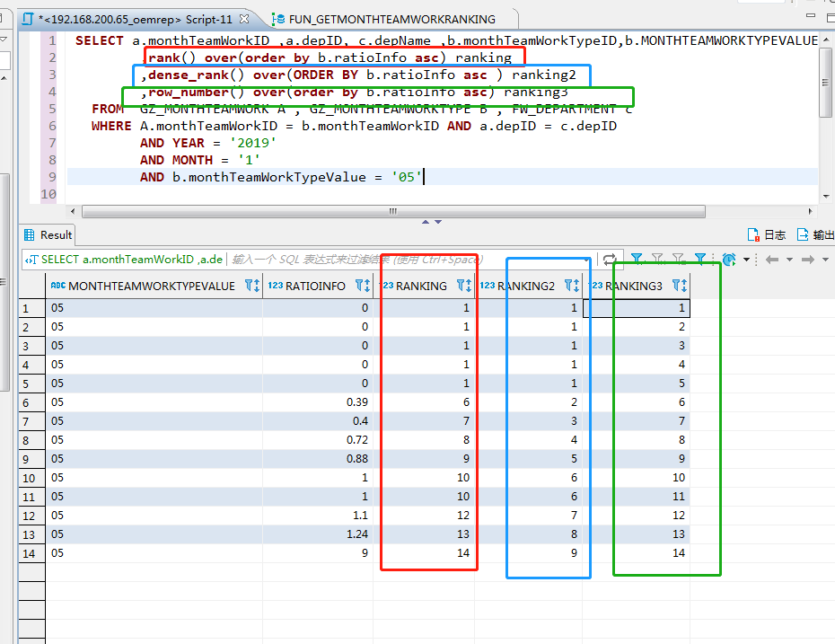Select row 6 header in results
Viewport: 835px width, 644px height.
point(31,403)
